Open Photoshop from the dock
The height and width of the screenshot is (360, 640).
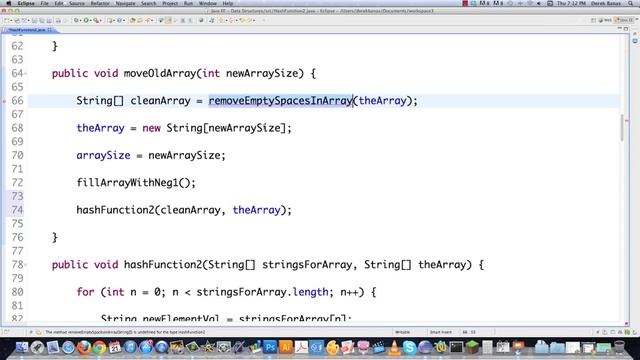pos(270,347)
